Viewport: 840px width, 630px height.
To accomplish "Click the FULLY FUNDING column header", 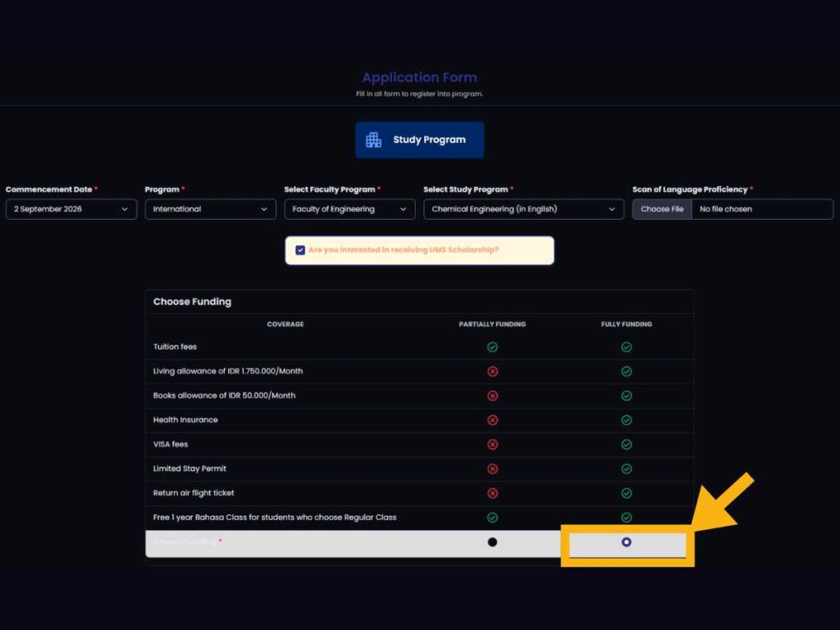I will click(x=626, y=324).
